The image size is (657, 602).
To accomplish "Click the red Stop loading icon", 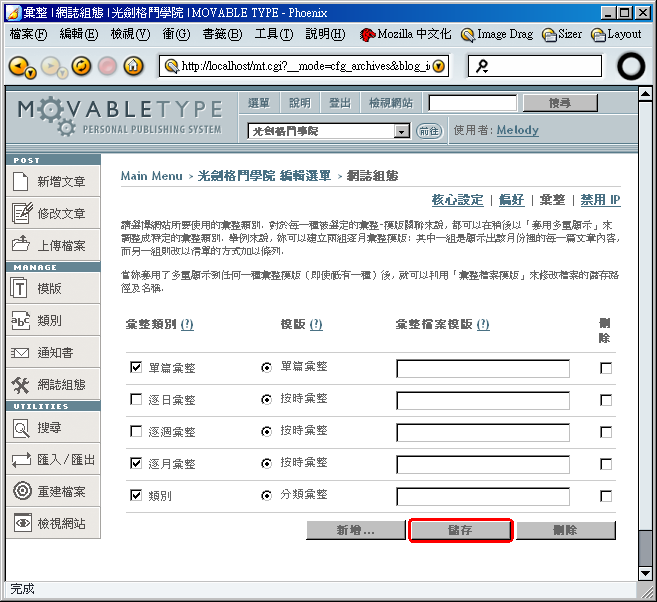I will click(x=107, y=66).
